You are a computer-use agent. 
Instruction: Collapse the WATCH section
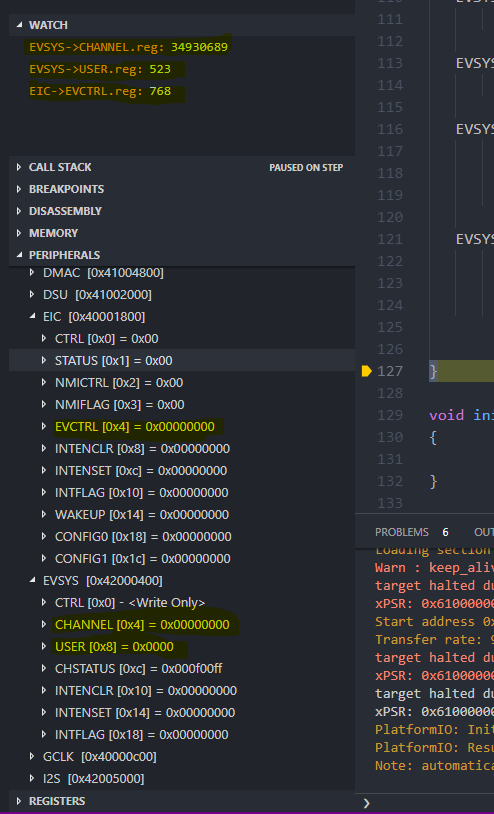point(20,25)
